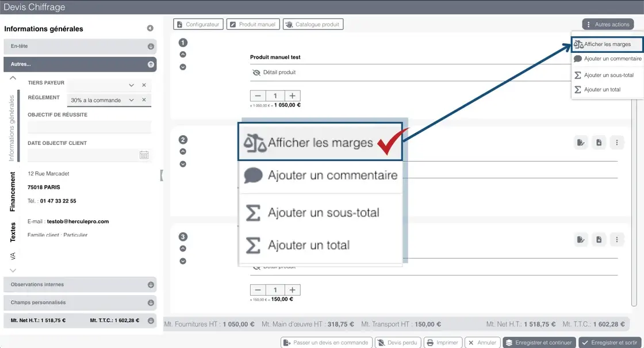Decrease quantity of Produit manuel test

[x=258, y=95]
